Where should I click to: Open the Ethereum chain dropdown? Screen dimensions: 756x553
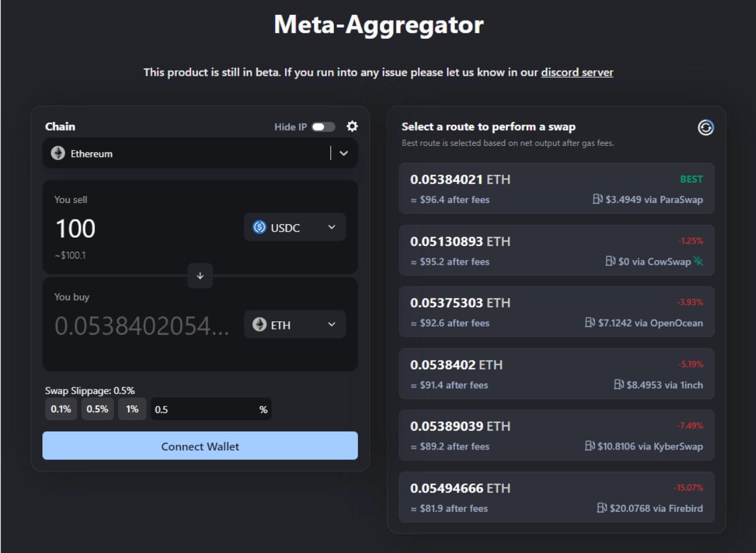coord(344,153)
